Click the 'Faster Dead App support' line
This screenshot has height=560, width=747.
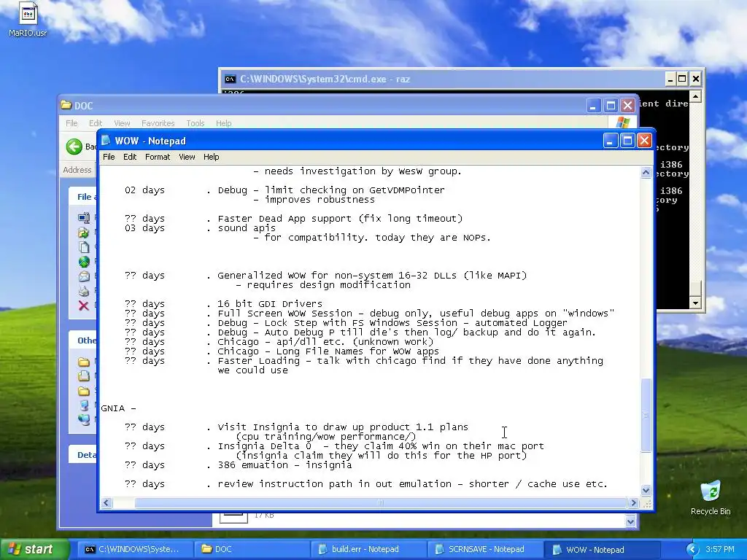340,219
